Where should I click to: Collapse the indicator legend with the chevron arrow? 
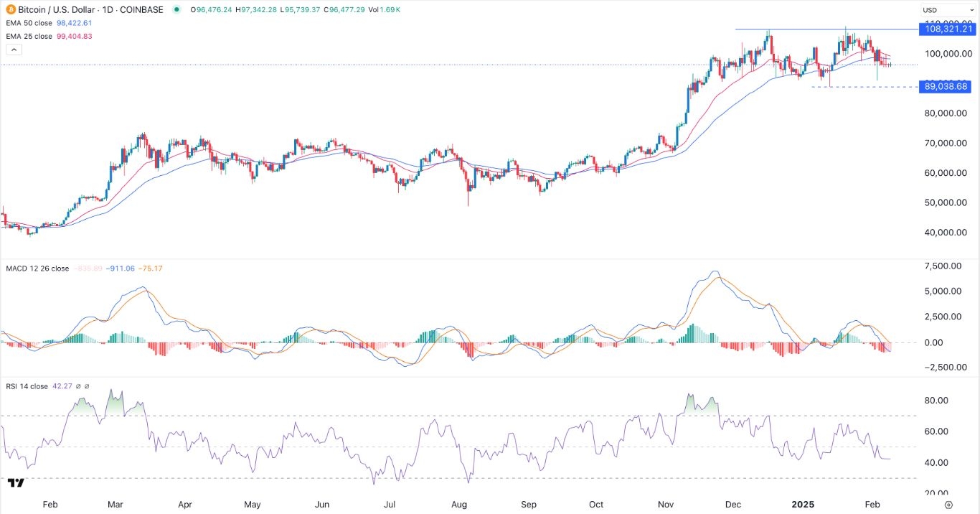(14, 50)
